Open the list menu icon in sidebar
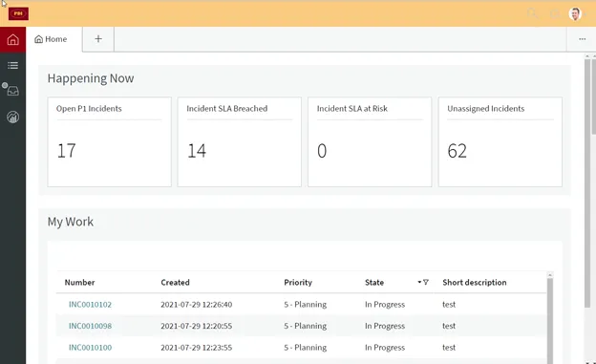The height and width of the screenshot is (364, 596). [x=13, y=65]
